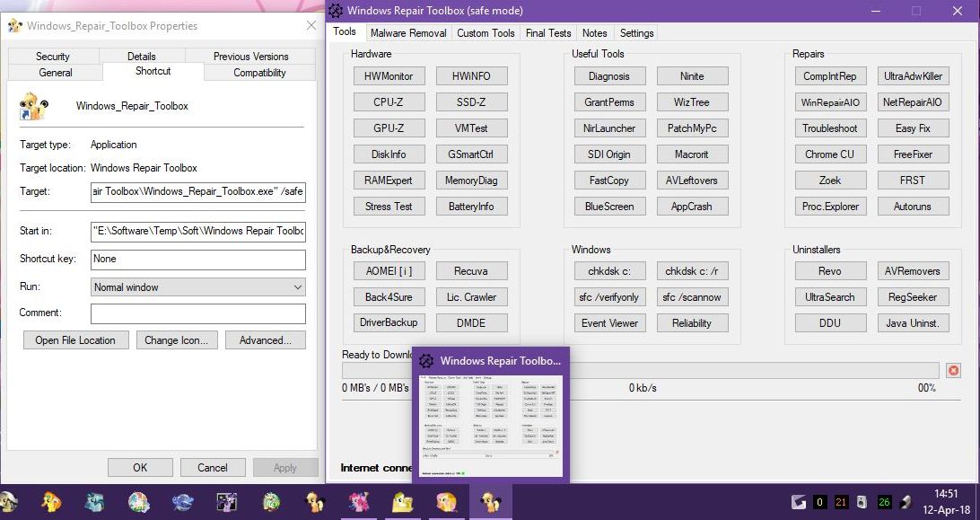Screen dimensions: 980x520
Task: Click the highlighted active pony taskbar icon
Action: click(491, 502)
